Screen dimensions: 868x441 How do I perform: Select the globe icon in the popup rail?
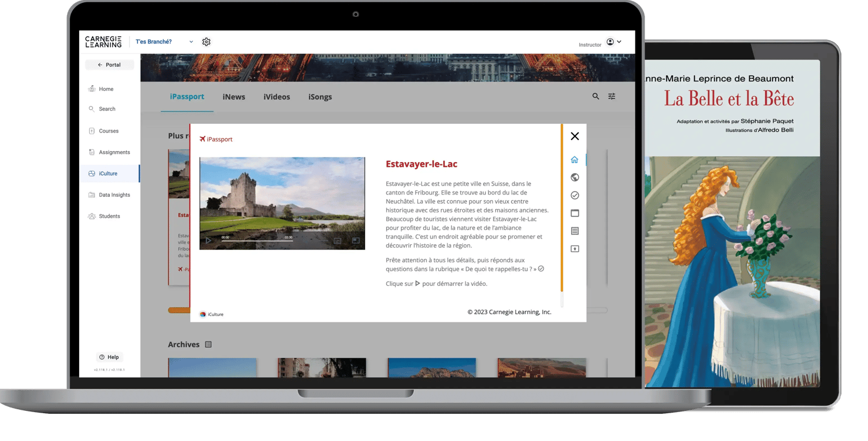tap(575, 178)
